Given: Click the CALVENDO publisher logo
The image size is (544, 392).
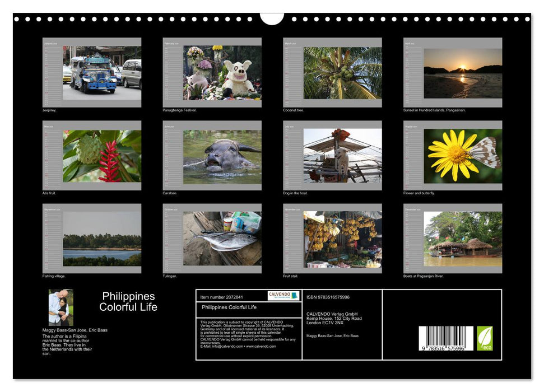Looking at the screenshot, I should [285, 296].
